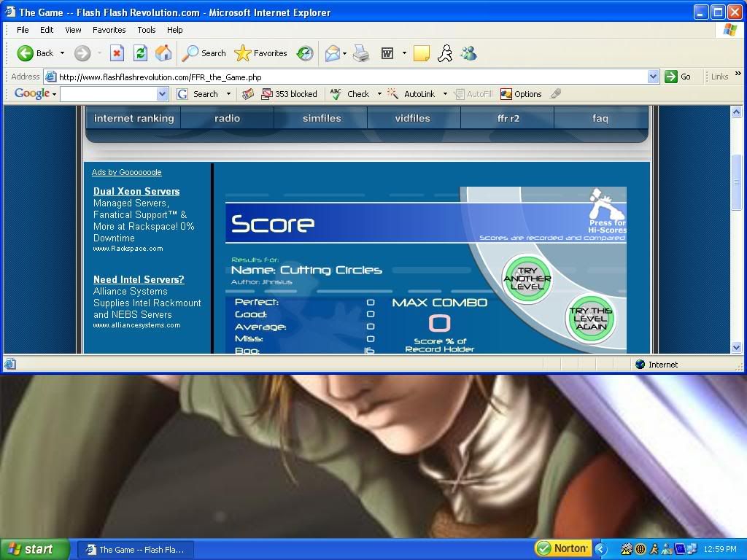Open Windows Messenger icon in toolbar
The image size is (747, 560).
pos(468,53)
